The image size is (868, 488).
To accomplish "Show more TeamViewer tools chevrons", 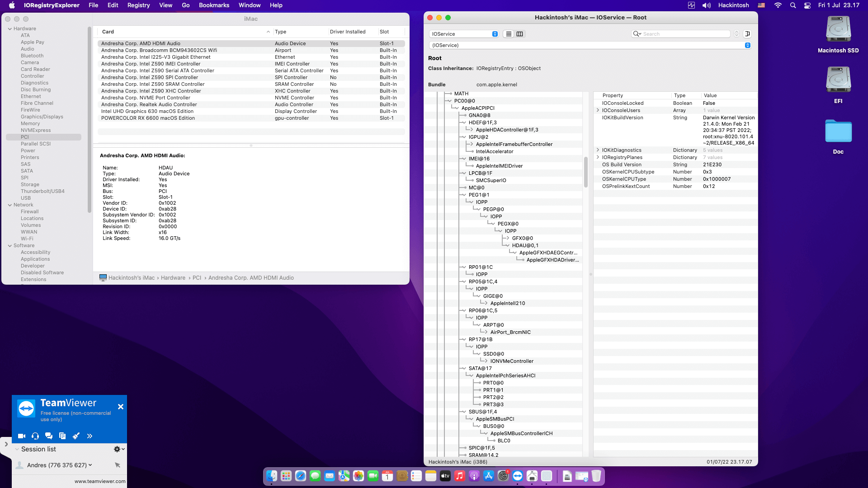I will (90, 436).
